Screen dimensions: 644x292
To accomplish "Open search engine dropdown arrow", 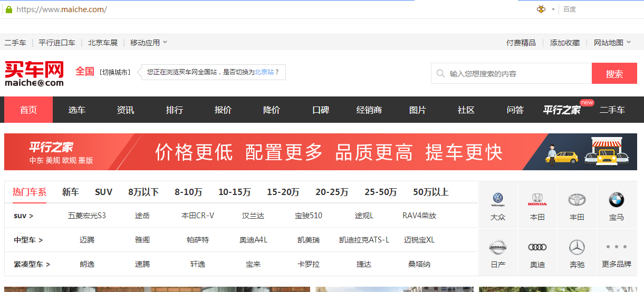I will point(553,9).
